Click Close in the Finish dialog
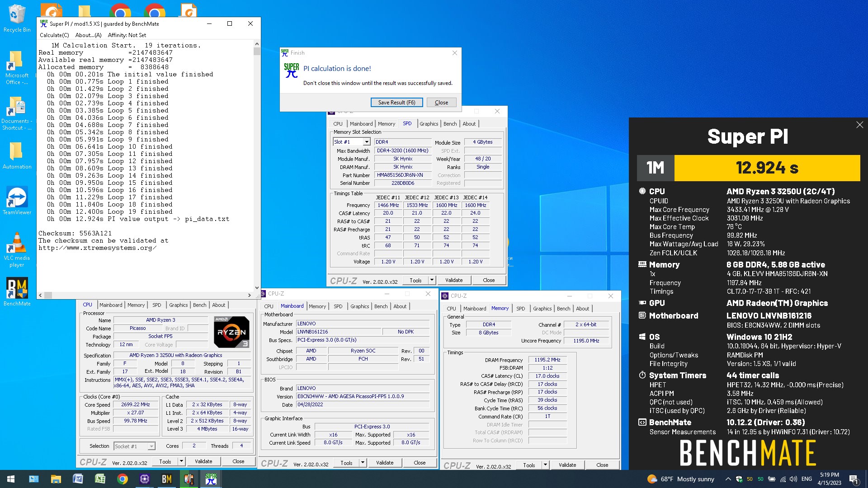Screen dimensions: 868x488 441,103
